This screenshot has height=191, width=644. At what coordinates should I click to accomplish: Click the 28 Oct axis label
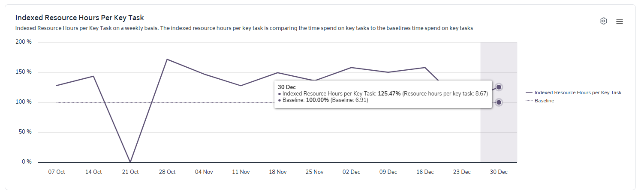167,172
